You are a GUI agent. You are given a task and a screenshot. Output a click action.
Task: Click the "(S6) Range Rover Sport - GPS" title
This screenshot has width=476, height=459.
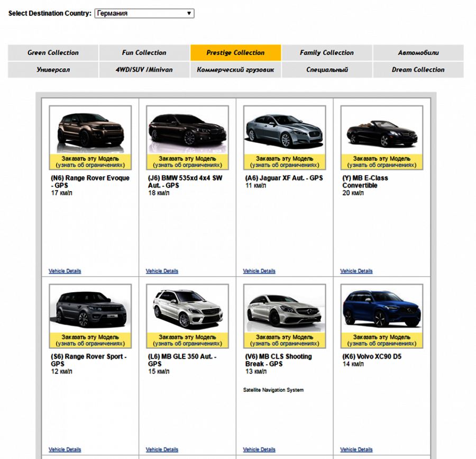[x=89, y=361]
